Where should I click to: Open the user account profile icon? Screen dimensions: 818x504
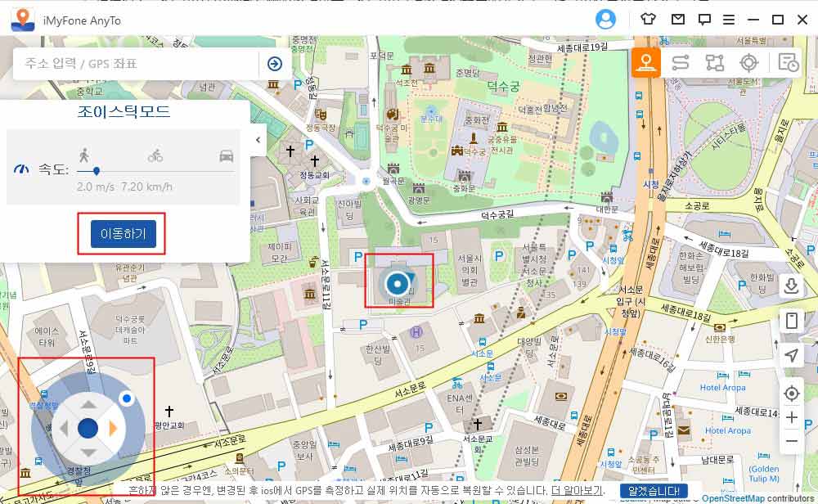pyautogui.click(x=605, y=20)
